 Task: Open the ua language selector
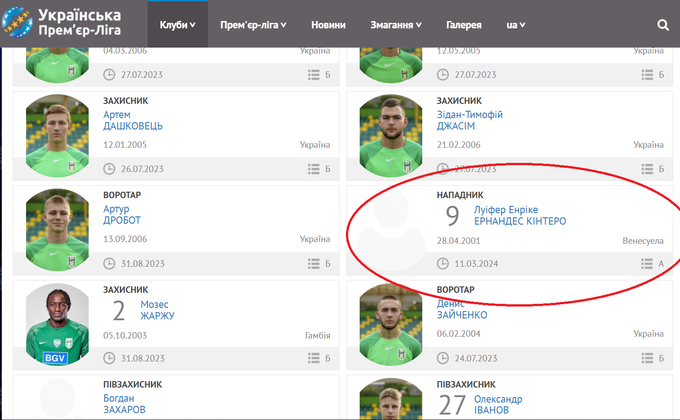(518, 25)
